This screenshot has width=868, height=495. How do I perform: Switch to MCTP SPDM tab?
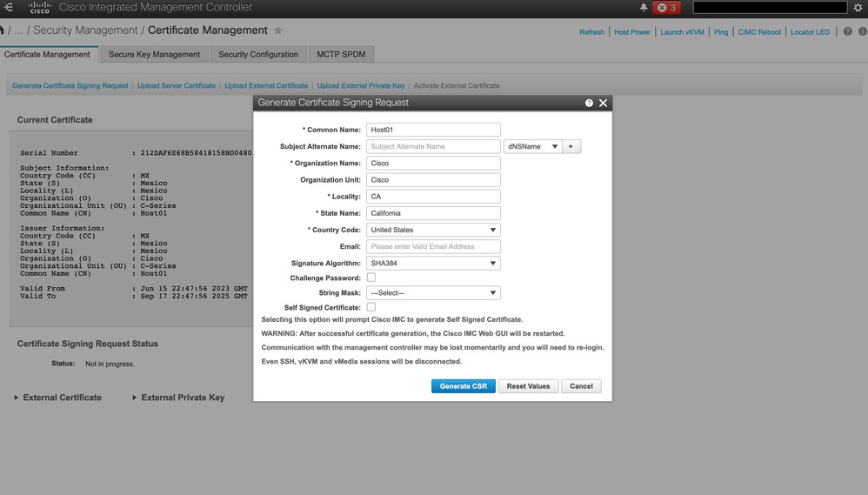341,54
